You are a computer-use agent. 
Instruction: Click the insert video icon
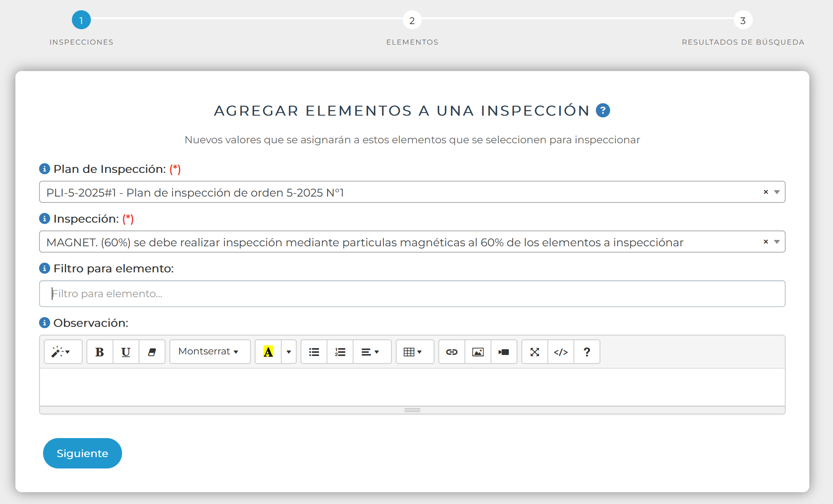pos(504,352)
